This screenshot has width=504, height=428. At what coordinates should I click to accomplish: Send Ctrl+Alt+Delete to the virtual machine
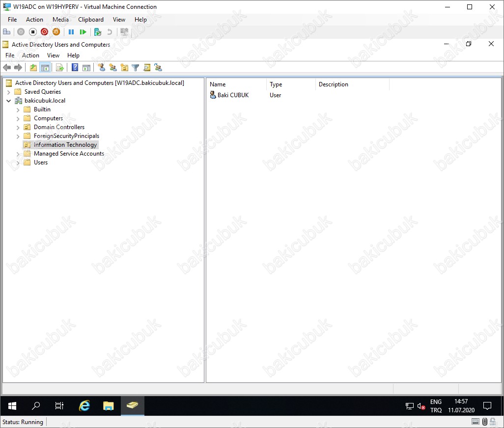[7, 32]
